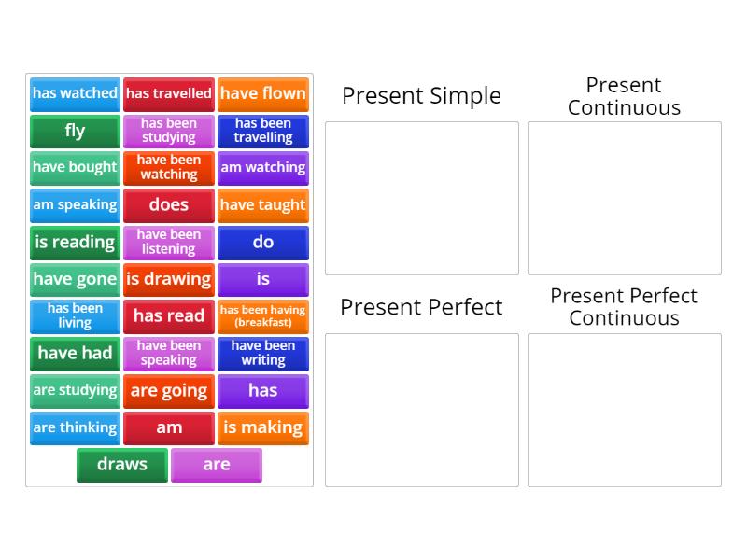Select the 'are going' tile
The width and height of the screenshot is (747, 560).
pyautogui.click(x=168, y=390)
